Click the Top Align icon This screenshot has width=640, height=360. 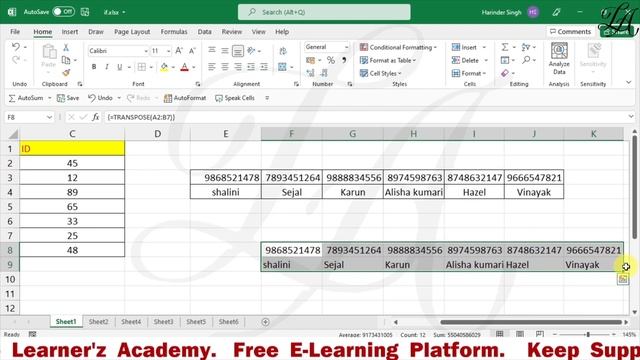(x=212, y=51)
